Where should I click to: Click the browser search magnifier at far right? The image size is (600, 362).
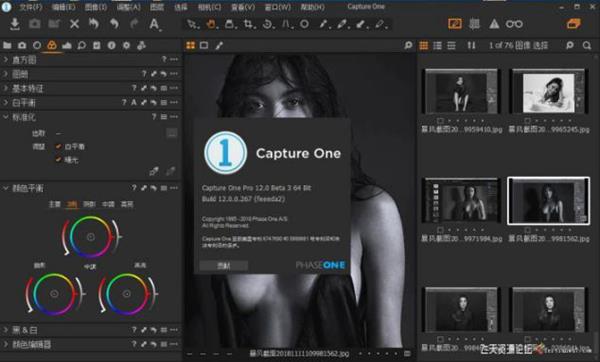587,46
